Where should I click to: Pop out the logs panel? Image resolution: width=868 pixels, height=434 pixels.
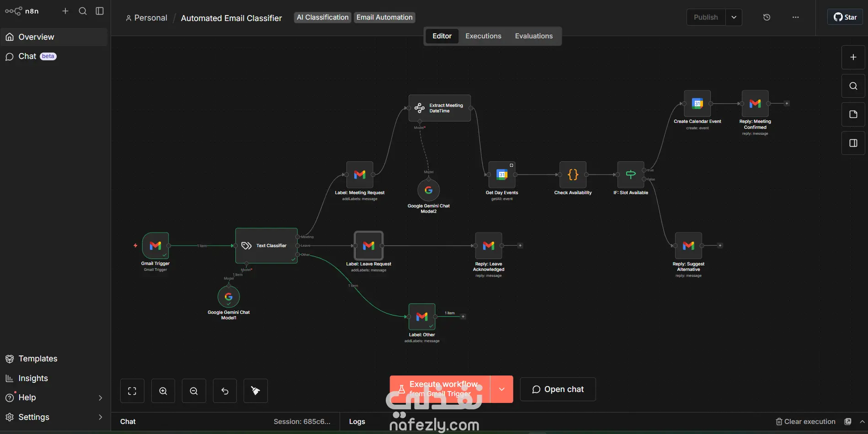click(848, 422)
